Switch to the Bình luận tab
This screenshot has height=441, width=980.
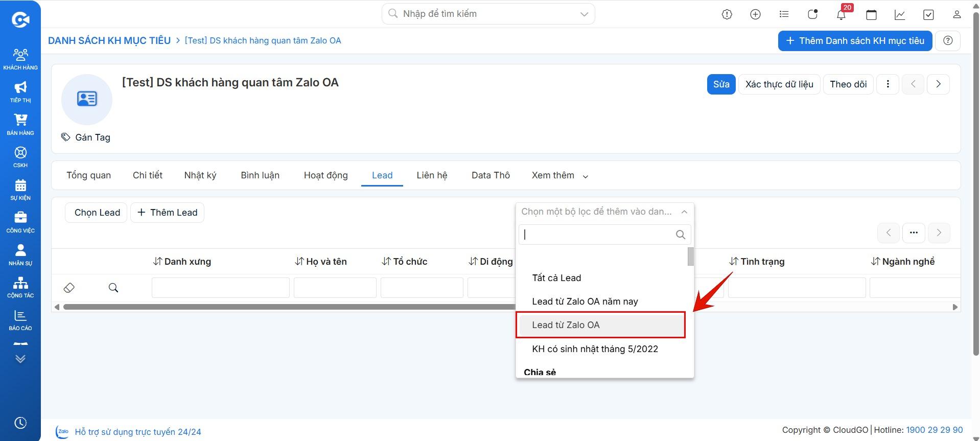(260, 175)
